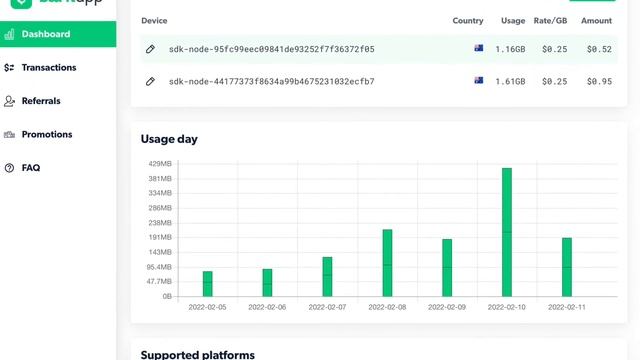Click the Usage day chart title
The image size is (640, 360).
[x=169, y=139]
